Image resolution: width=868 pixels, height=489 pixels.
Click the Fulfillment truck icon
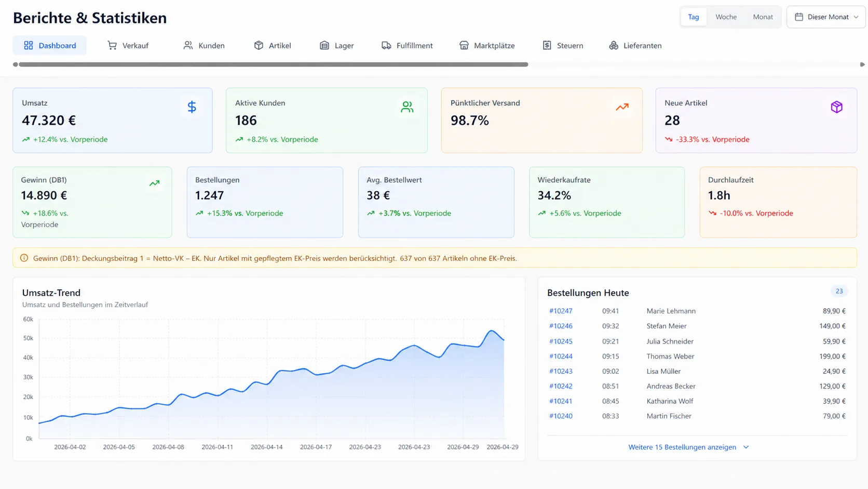386,46
